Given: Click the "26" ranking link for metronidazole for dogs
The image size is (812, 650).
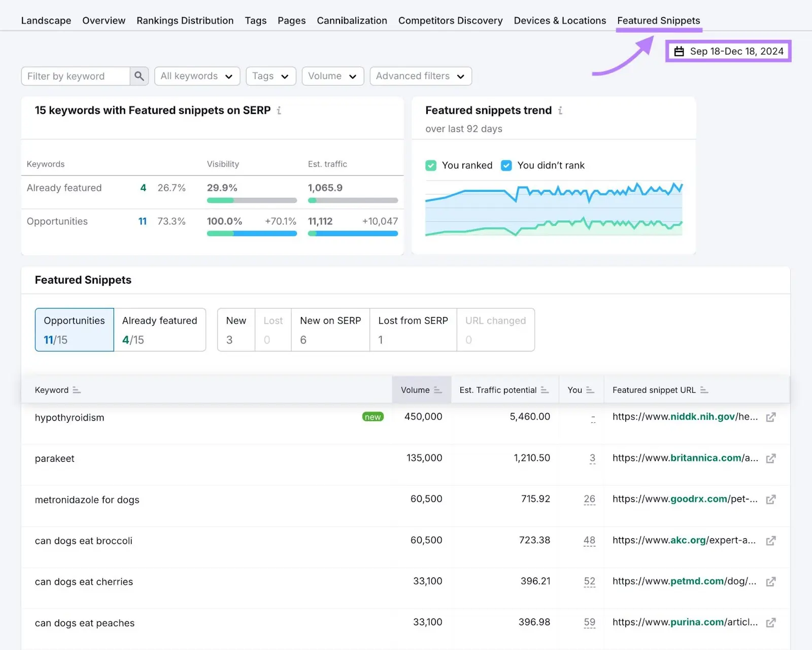Looking at the screenshot, I should (589, 499).
